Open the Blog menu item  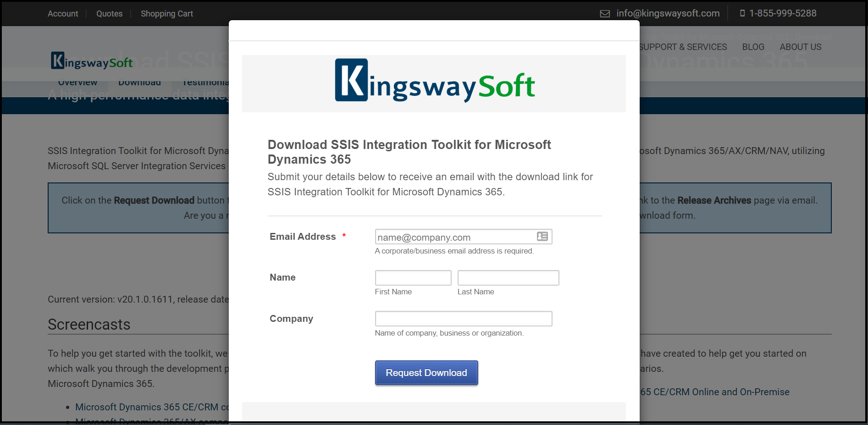click(x=753, y=47)
